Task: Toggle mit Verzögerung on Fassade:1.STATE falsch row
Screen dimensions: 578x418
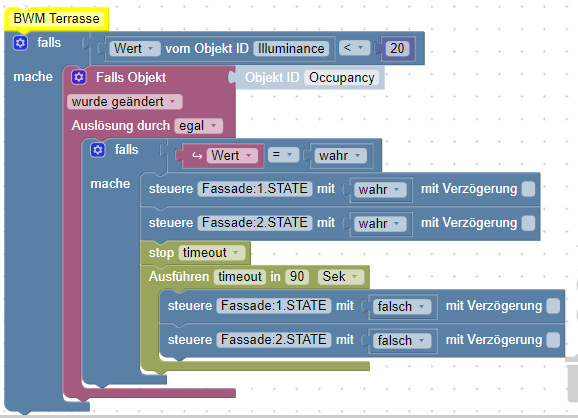Action: [553, 306]
